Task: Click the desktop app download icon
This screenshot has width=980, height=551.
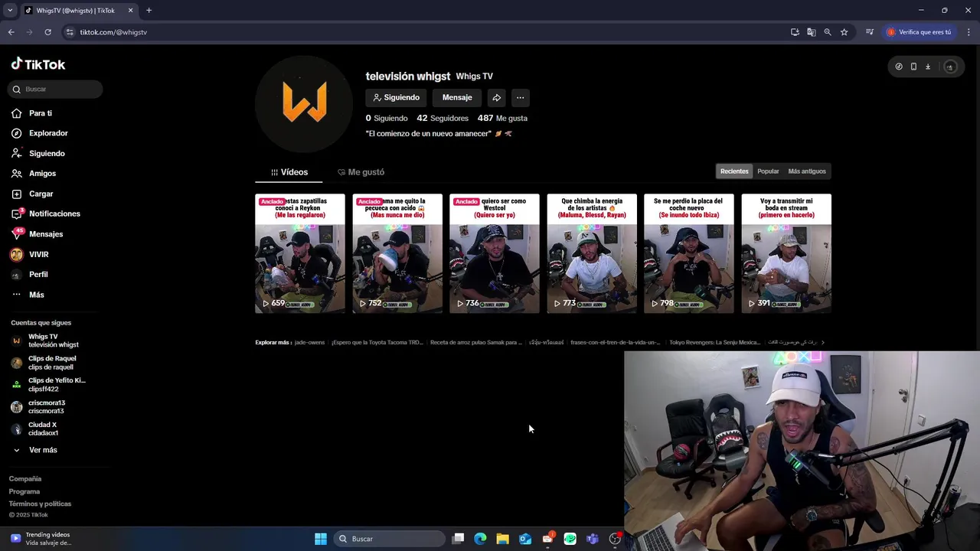Action: click(x=927, y=67)
